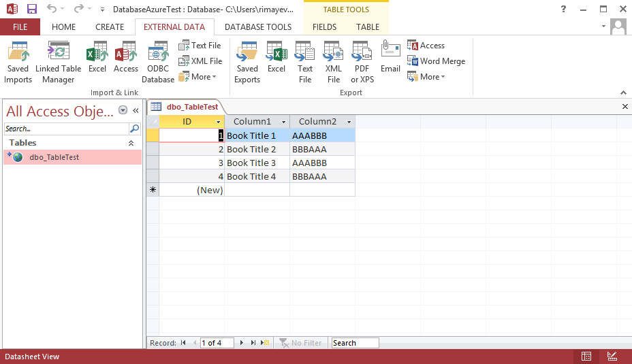Click the AAABBB cell in row 3

click(322, 163)
